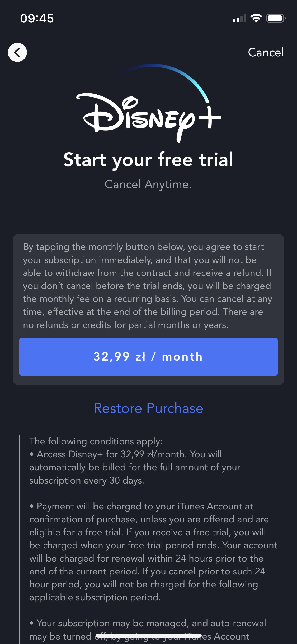Screen dimensions: 297x644
Task: Tap the cellular signal bars icon
Action: (239, 18)
